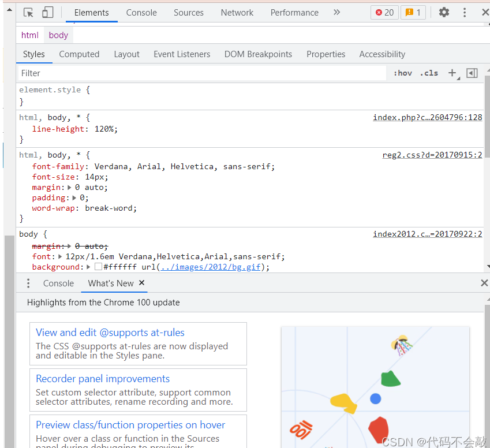Open the three-dot DevTools customize menu

pyautogui.click(x=465, y=13)
